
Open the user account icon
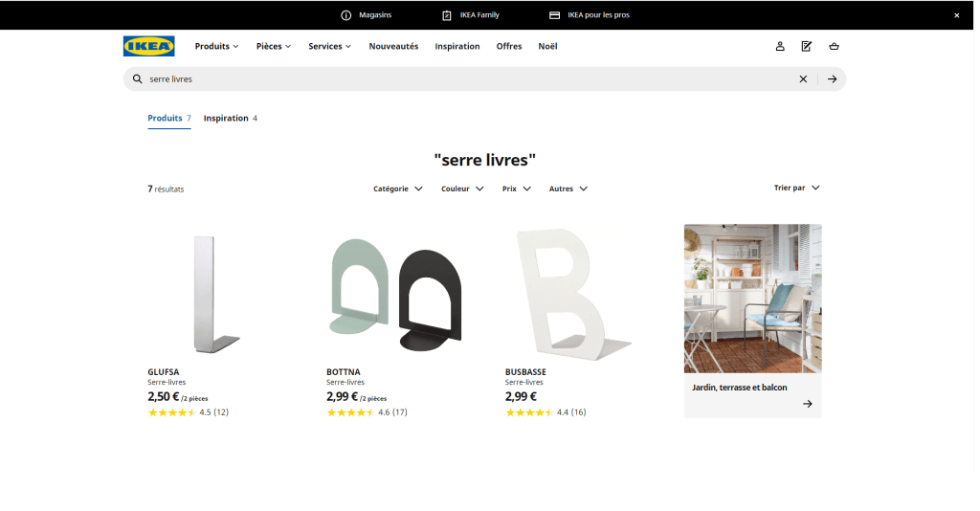(780, 46)
